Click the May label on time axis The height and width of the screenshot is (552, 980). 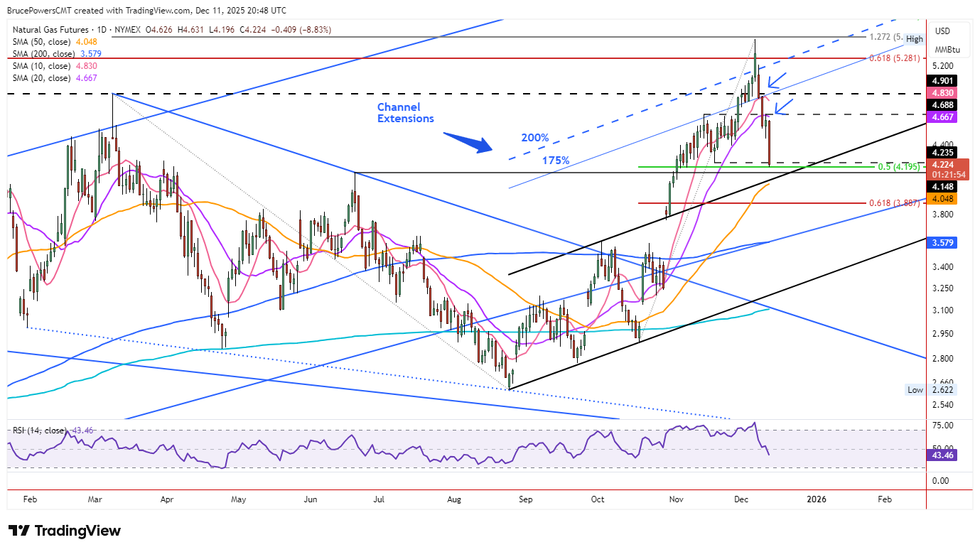coord(238,499)
